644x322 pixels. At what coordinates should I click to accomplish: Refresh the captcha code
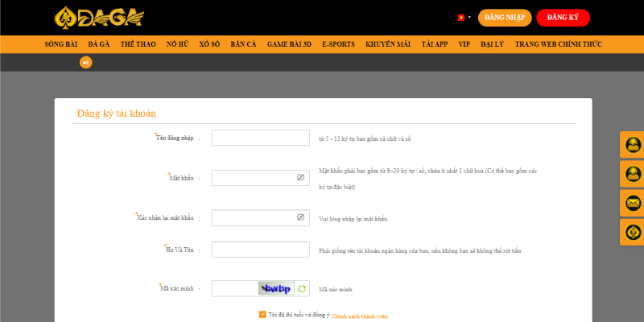[x=302, y=289]
